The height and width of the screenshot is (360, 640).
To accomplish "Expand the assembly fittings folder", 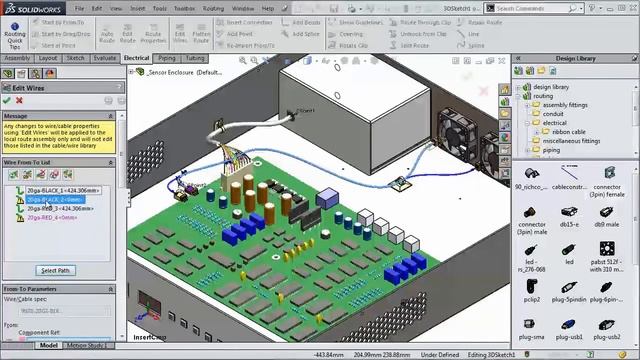I will 527,105.
